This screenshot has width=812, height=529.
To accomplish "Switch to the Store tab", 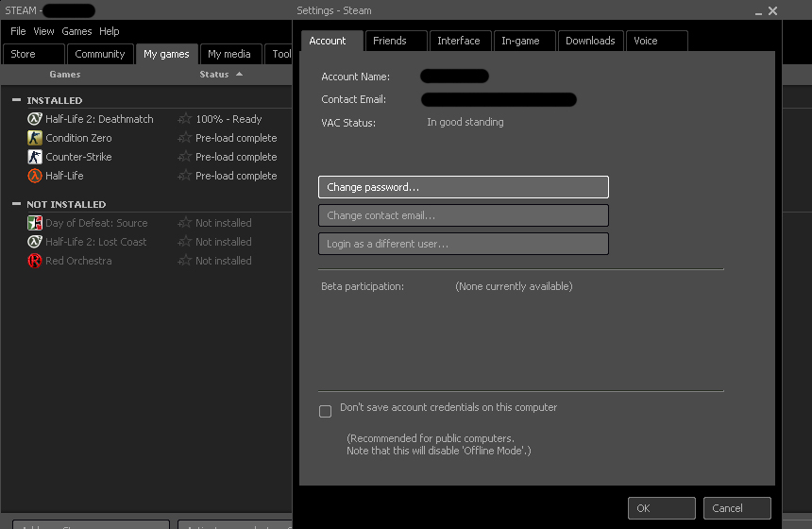I will [x=34, y=54].
